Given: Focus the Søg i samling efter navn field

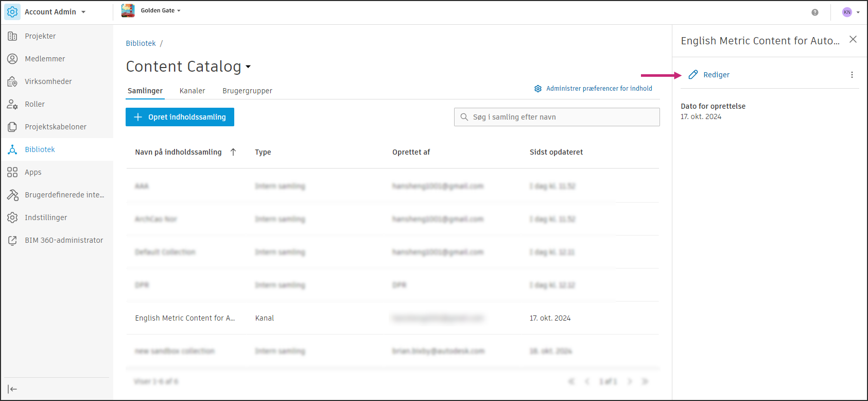Looking at the screenshot, I should [x=557, y=117].
